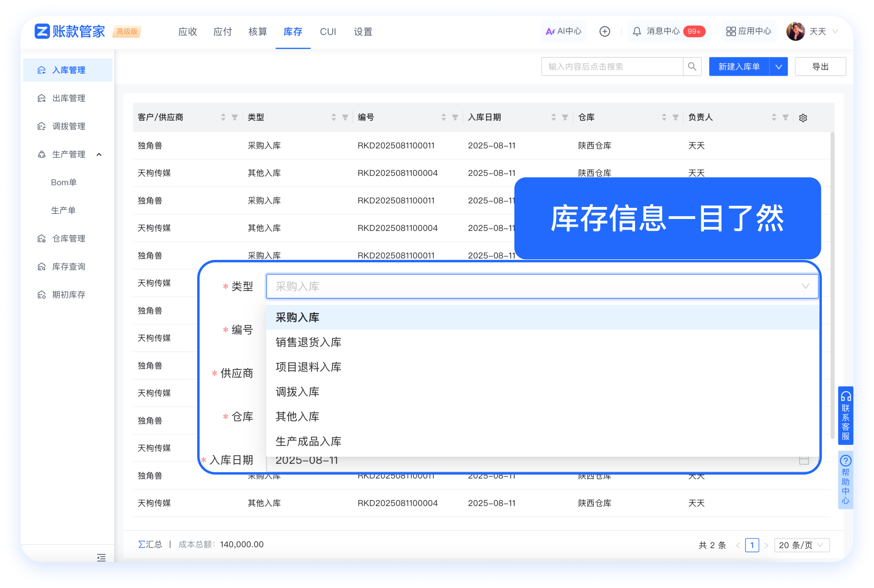Collapse the sidebar using bottom icon
Viewport: 874px width, 588px height.
coord(101,558)
